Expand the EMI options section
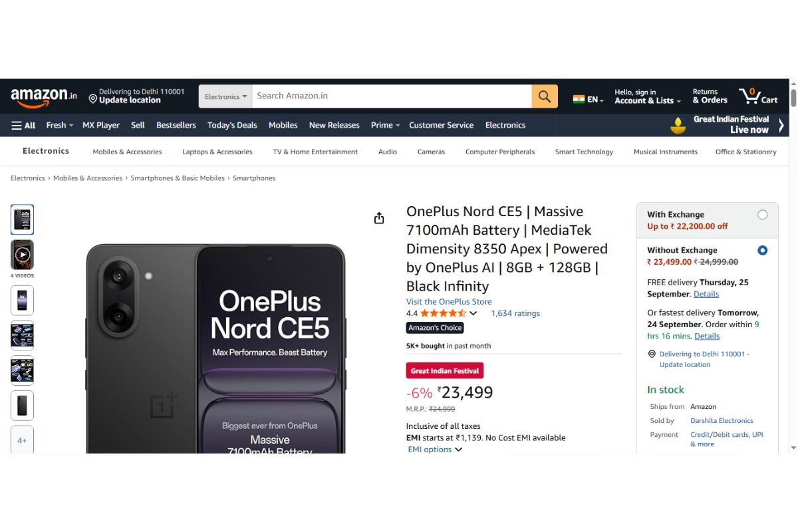798x532 pixels. pyautogui.click(x=434, y=449)
